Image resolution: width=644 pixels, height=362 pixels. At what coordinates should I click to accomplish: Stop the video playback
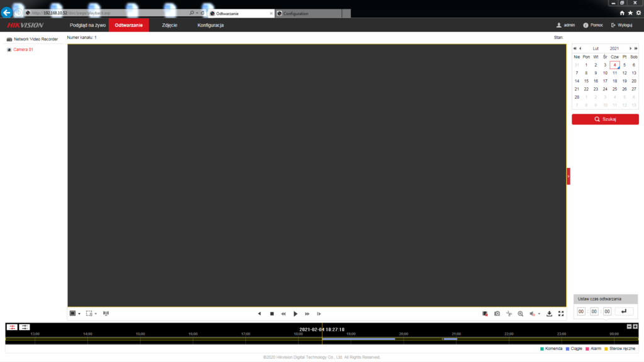(x=272, y=313)
